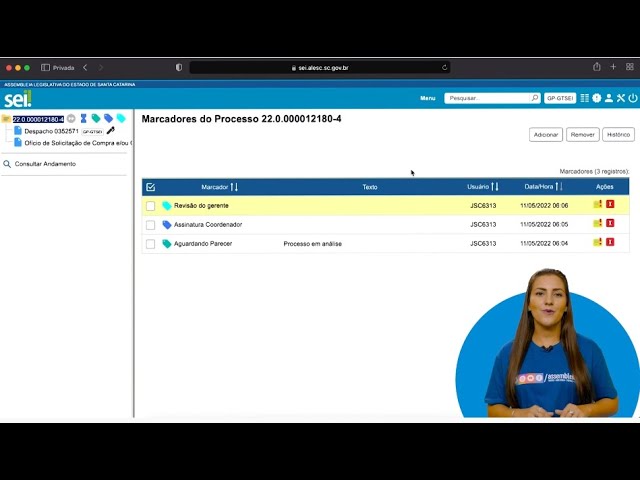Click the Remover button
640x480 pixels.
click(x=582, y=134)
